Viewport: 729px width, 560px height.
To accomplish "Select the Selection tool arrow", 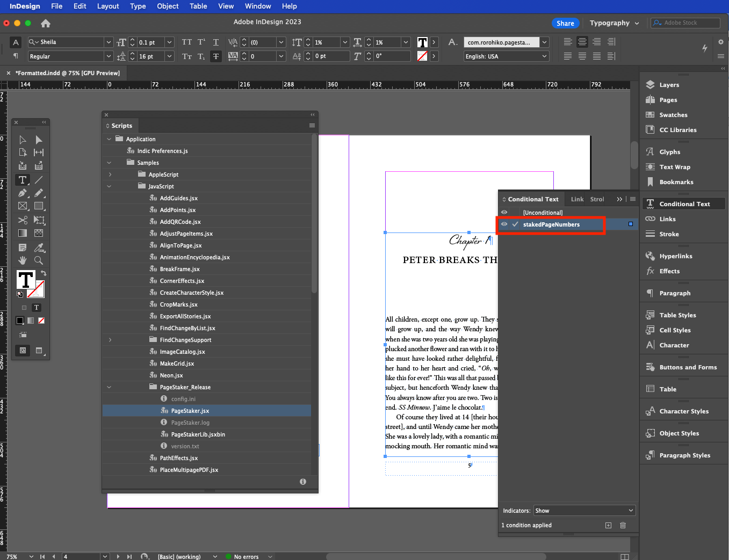I will tap(23, 140).
